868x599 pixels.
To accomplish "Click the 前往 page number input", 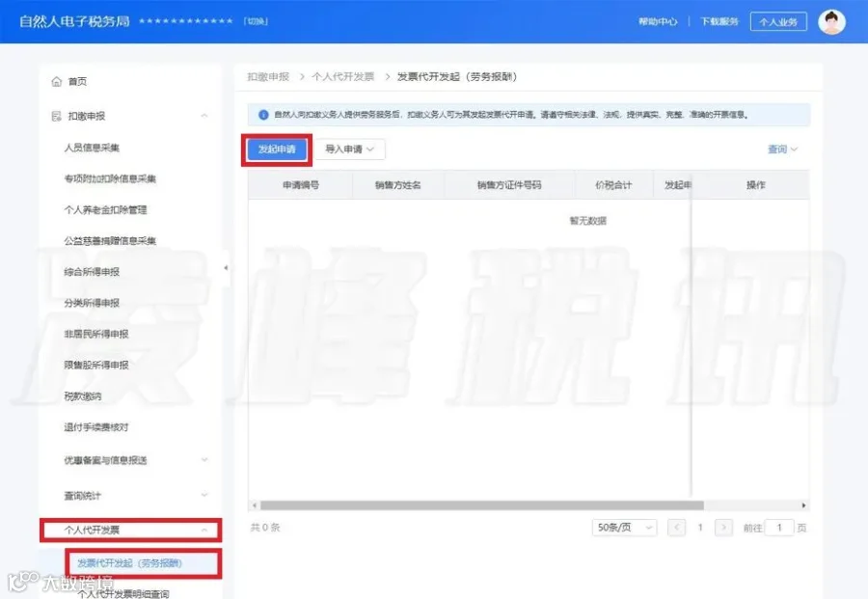I will pyautogui.click(x=779, y=528).
